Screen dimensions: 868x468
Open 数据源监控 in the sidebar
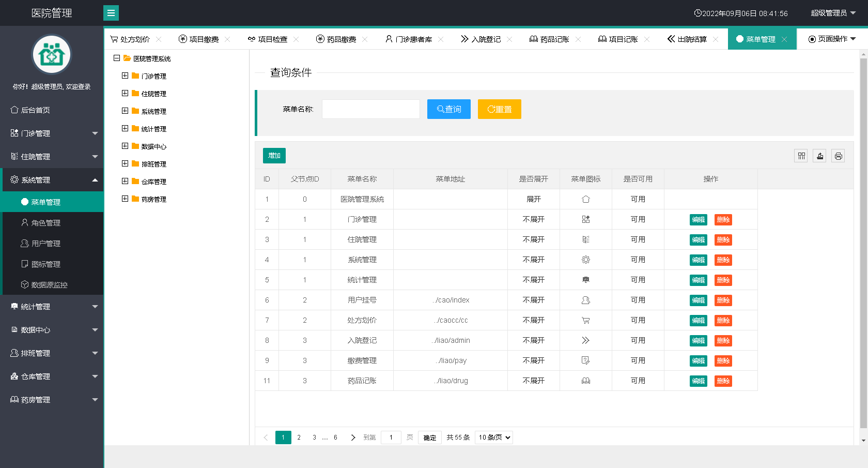(x=52, y=284)
